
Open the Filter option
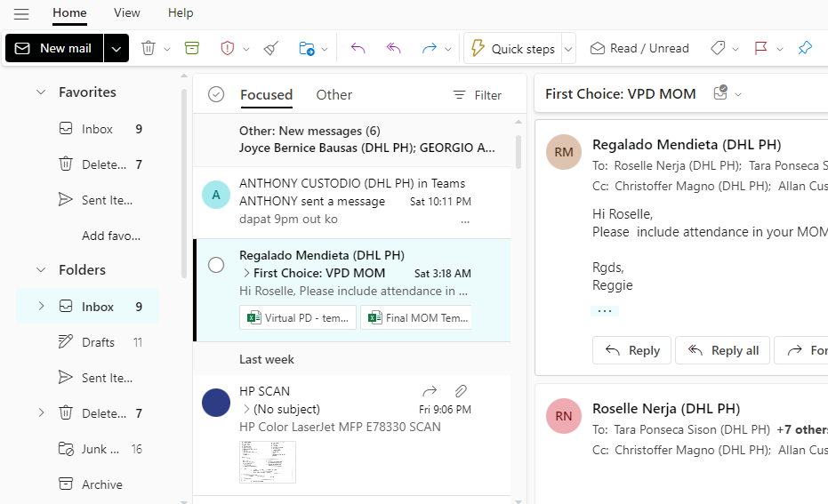[478, 95]
